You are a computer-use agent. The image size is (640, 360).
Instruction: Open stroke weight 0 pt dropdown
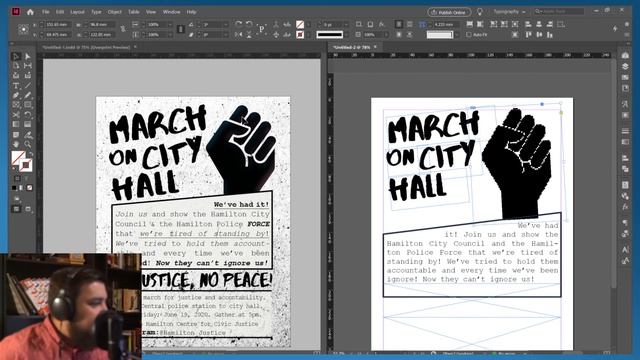coord(346,24)
